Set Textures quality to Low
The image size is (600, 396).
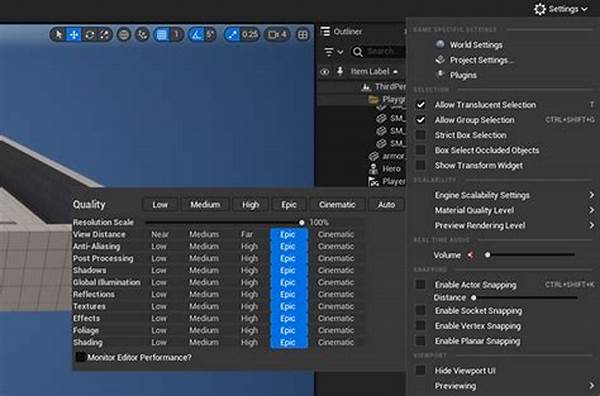(159, 306)
